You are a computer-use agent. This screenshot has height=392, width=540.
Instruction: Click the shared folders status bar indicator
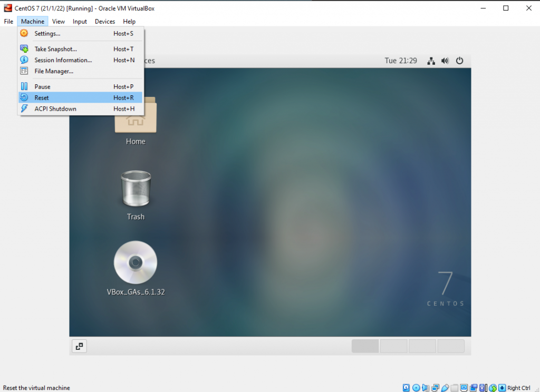tap(454, 388)
